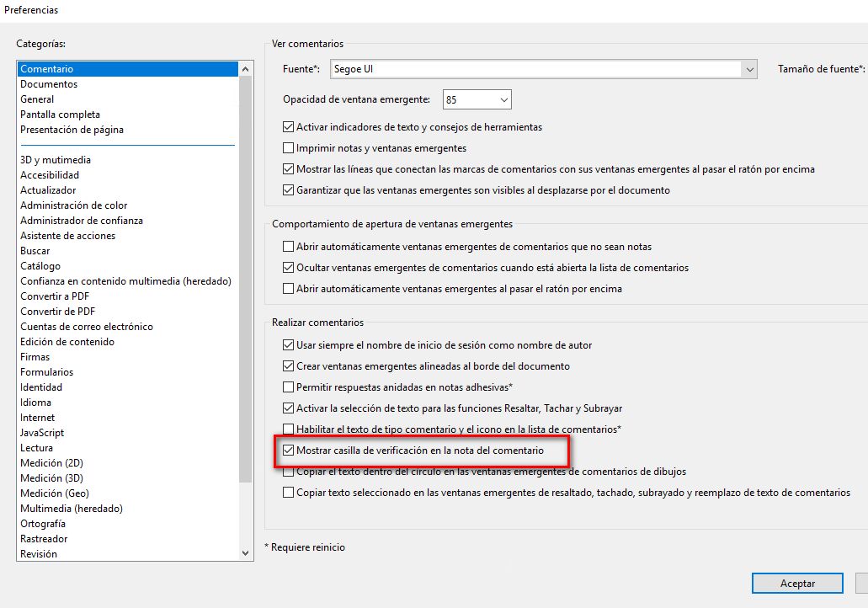Enable Permitir respuestas anidadas en notas adhesivas
This screenshot has height=608, width=868.
point(289,385)
